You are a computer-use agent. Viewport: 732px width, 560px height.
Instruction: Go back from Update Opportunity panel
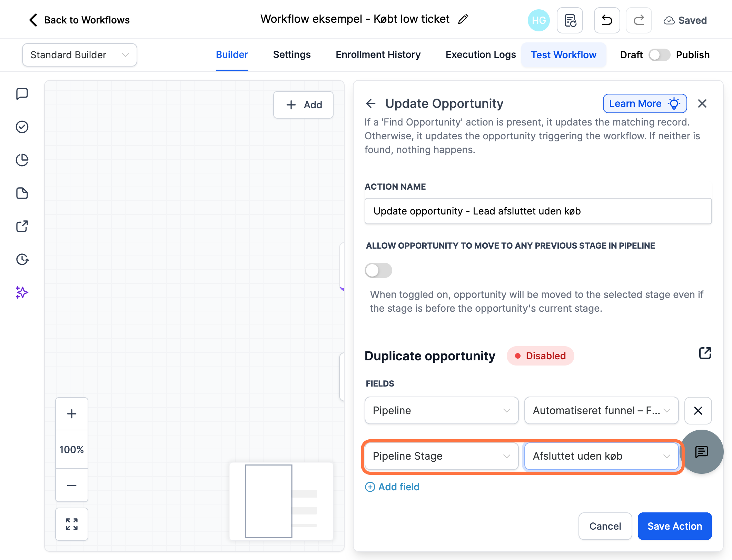pyautogui.click(x=371, y=103)
